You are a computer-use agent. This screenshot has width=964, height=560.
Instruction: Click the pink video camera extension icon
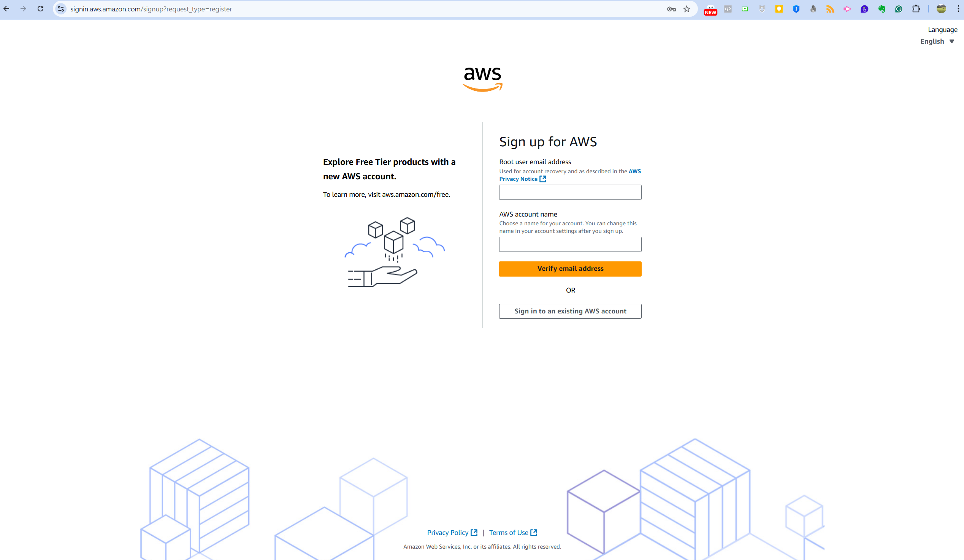[x=847, y=9]
